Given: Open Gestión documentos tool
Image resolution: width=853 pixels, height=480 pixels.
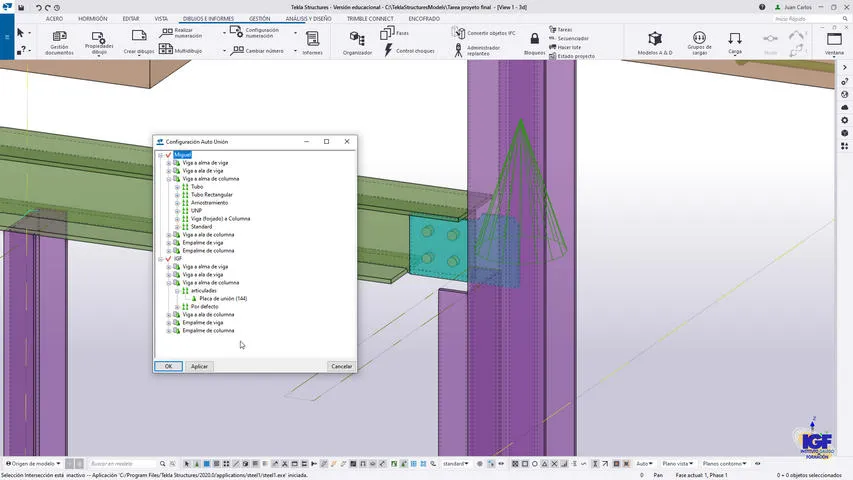Looking at the screenshot, I should (x=59, y=42).
